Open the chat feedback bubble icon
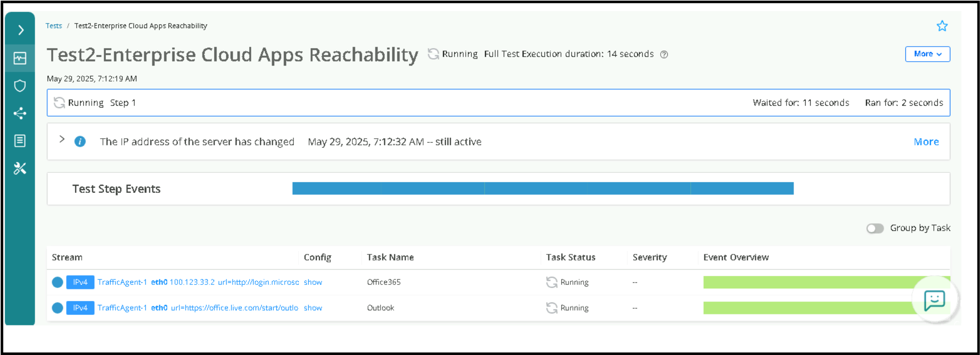 [934, 300]
